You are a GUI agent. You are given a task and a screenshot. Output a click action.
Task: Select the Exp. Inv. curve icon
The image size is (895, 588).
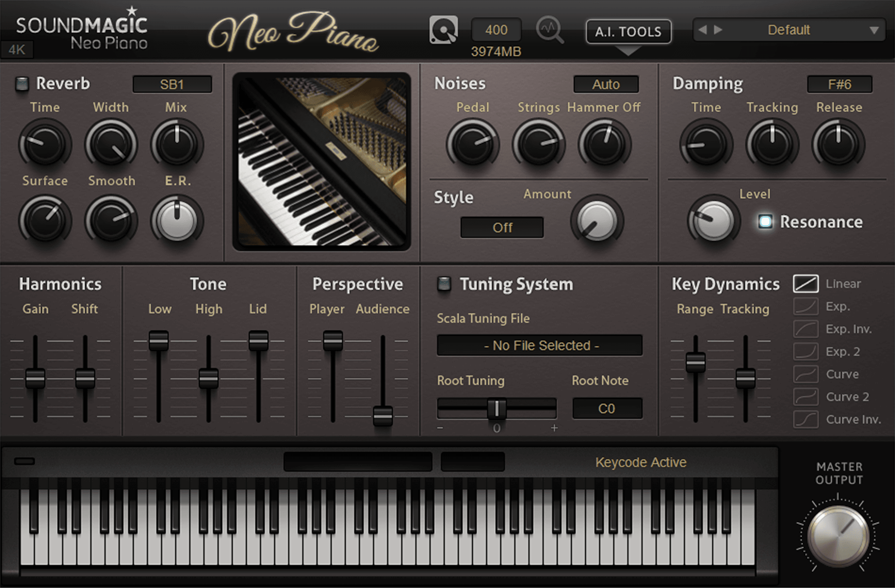tap(805, 329)
